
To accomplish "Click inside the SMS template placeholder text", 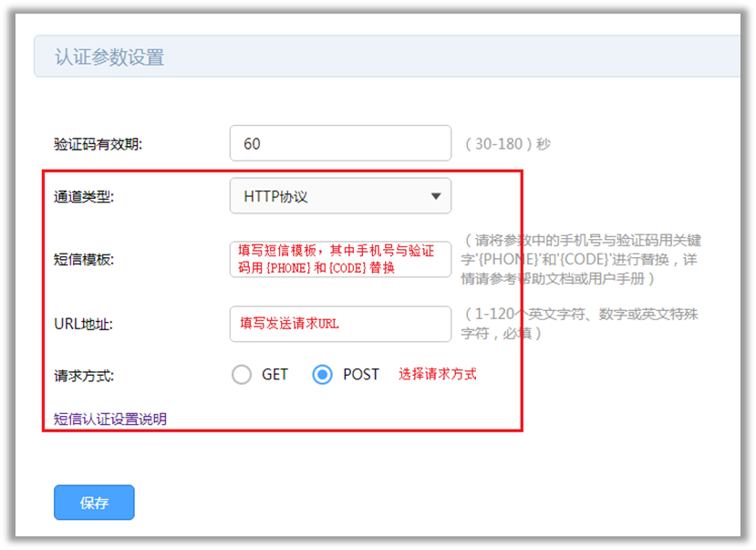I will point(340,259).
